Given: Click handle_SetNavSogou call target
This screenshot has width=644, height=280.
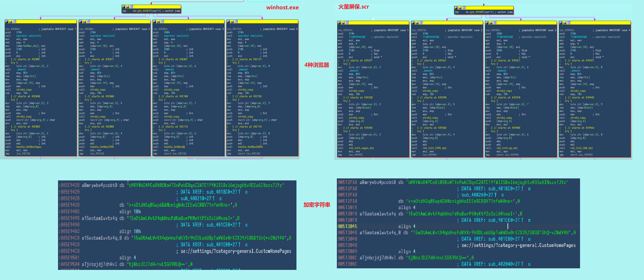Looking at the screenshot, I should 29,147.
